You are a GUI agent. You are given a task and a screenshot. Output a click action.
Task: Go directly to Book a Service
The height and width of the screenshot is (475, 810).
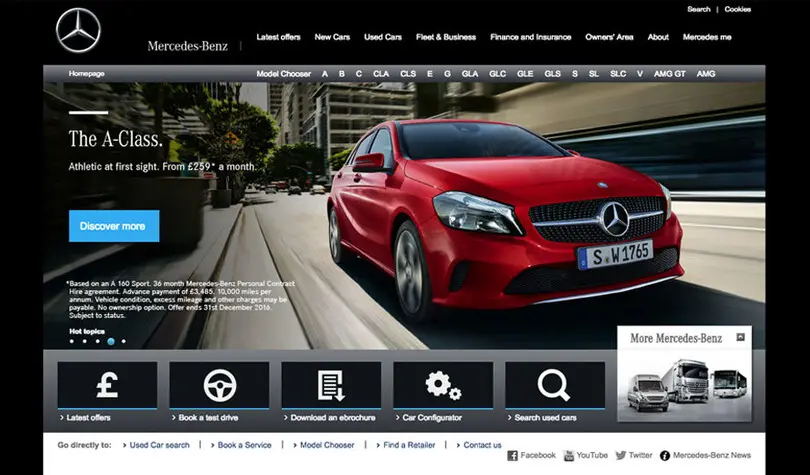point(244,445)
